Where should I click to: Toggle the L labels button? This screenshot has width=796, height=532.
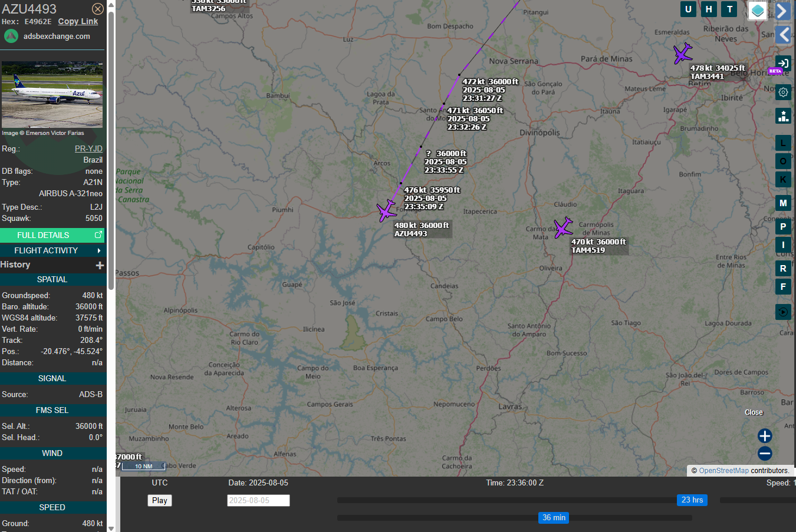(x=783, y=143)
